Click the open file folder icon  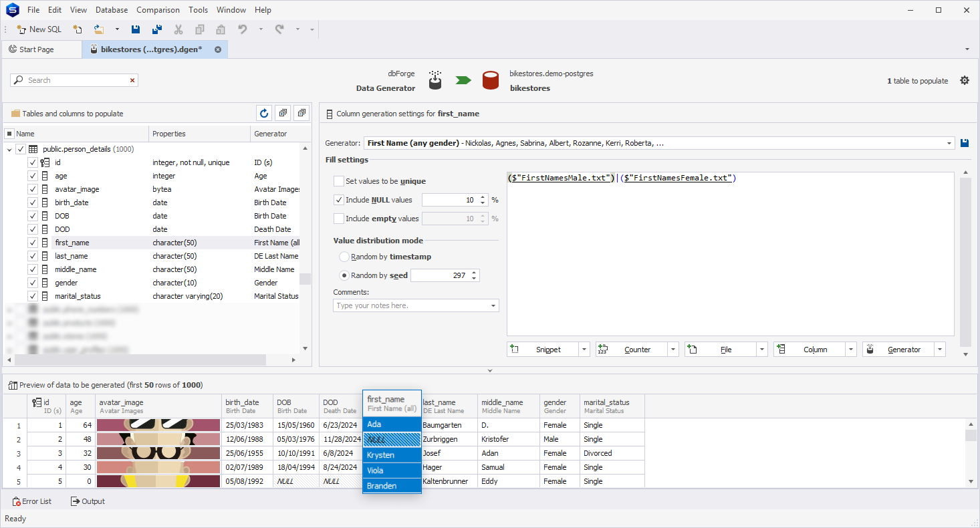tap(99, 29)
